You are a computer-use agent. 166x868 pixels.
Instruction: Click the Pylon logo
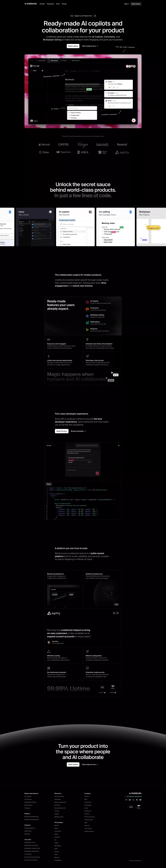pyautogui.click(x=44, y=152)
